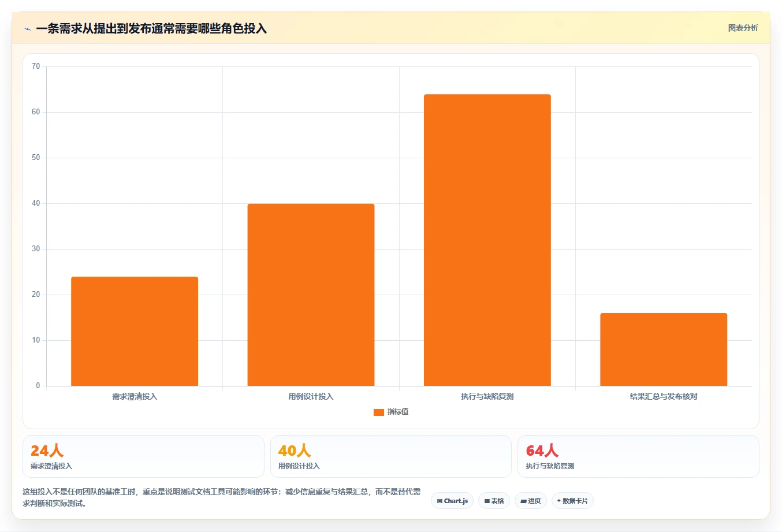Click the 需求澄清投入 bar

pyautogui.click(x=135, y=331)
